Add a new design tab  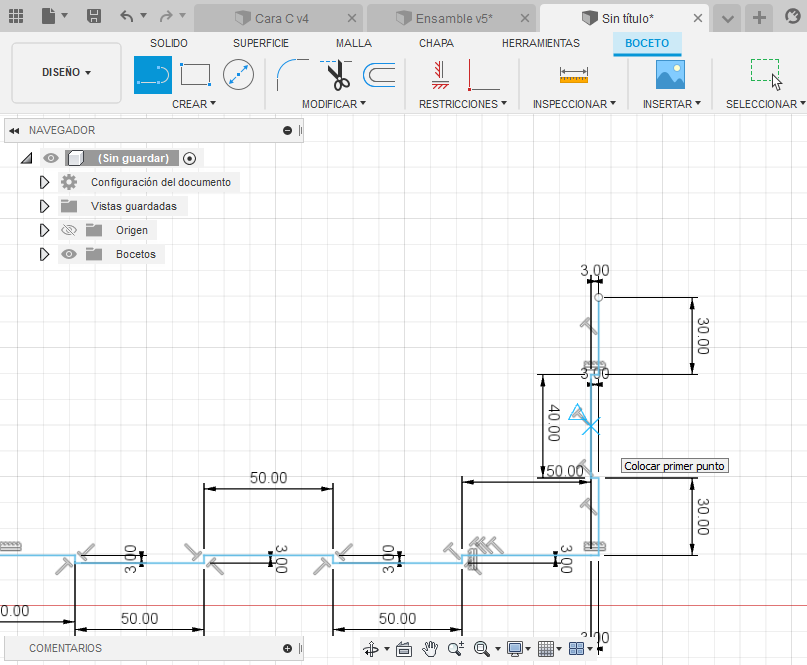click(x=759, y=18)
